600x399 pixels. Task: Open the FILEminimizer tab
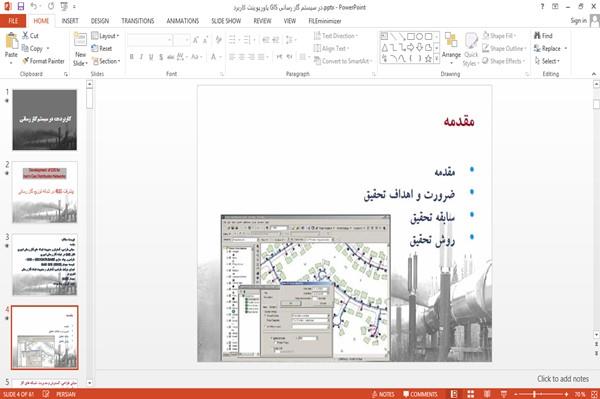point(324,21)
